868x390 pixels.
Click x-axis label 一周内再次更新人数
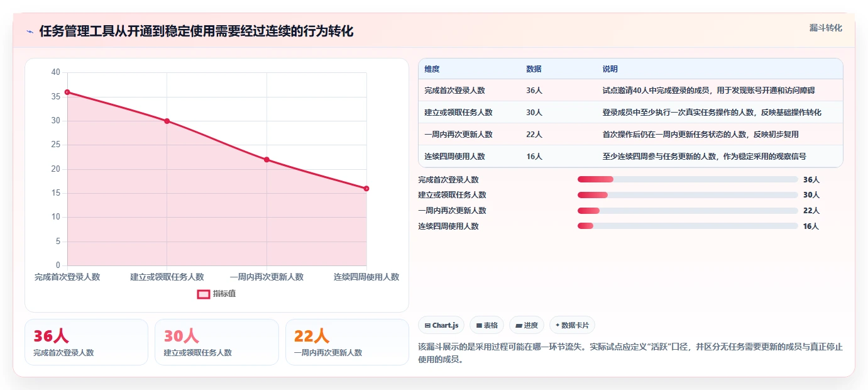[x=266, y=277]
